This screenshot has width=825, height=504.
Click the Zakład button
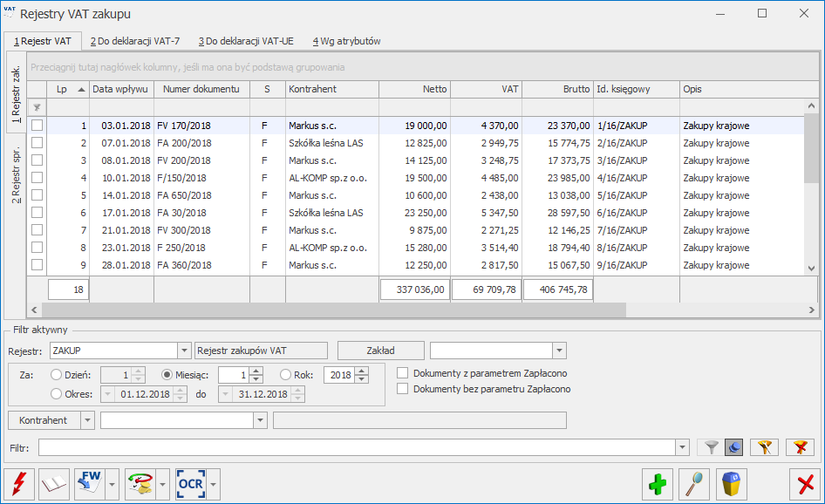coord(381,351)
